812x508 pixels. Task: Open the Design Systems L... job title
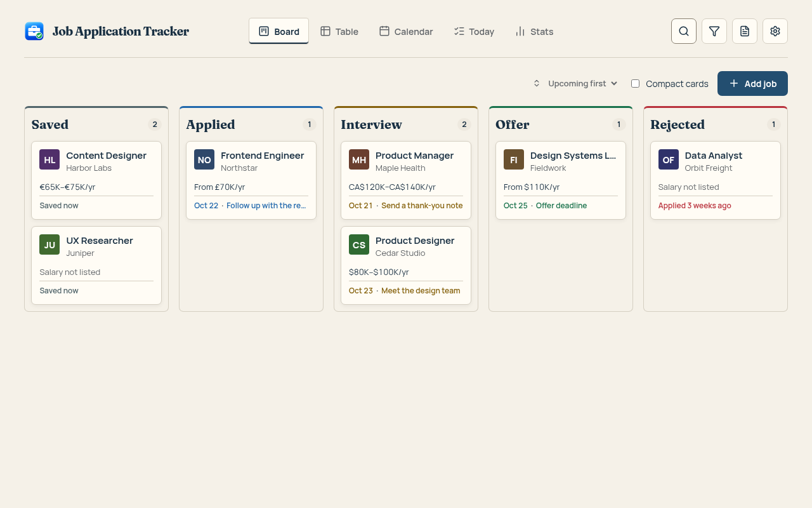click(573, 156)
